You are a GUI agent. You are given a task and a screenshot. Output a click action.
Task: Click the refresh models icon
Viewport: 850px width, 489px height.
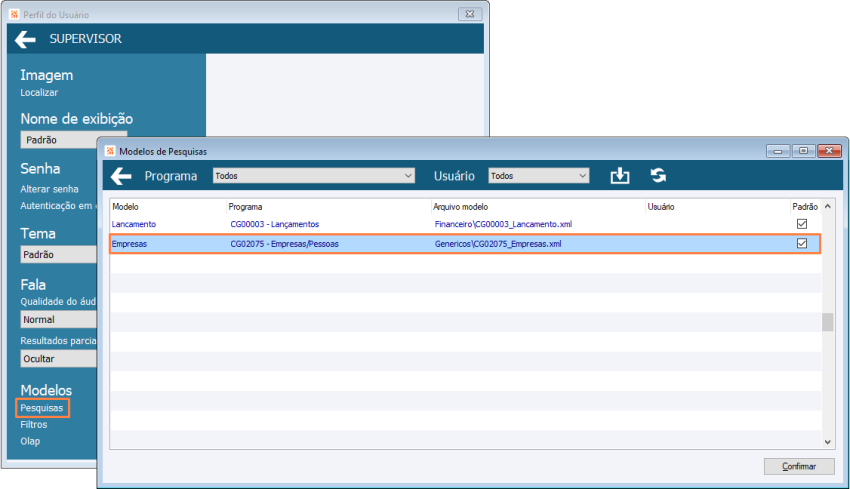pos(658,176)
